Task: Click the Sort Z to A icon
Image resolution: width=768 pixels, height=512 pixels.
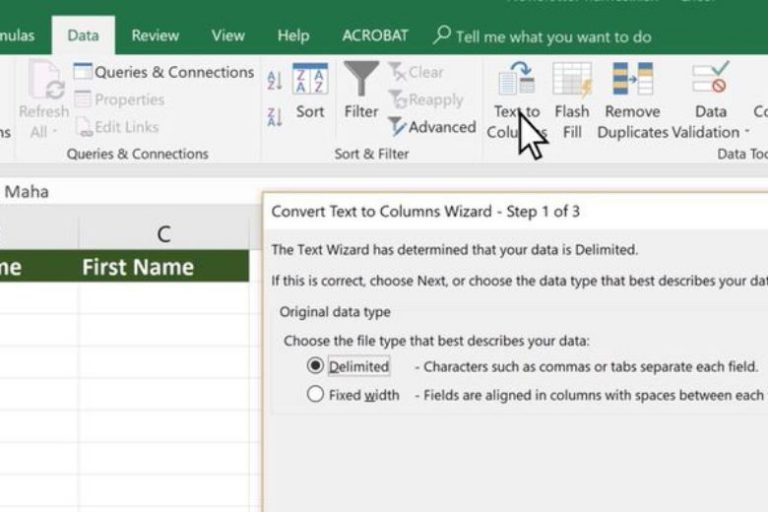Action: 275,117
